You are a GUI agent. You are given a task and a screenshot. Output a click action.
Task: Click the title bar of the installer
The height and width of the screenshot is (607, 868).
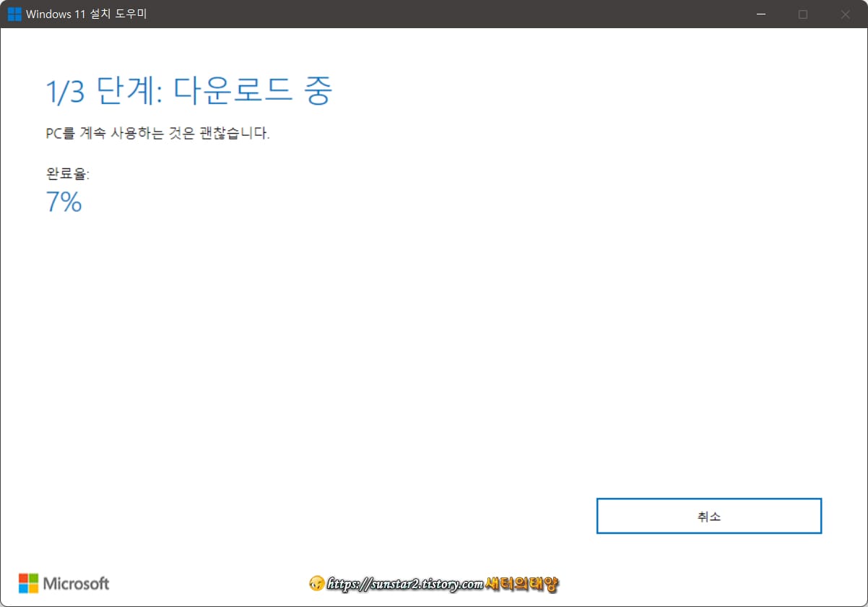(433, 14)
